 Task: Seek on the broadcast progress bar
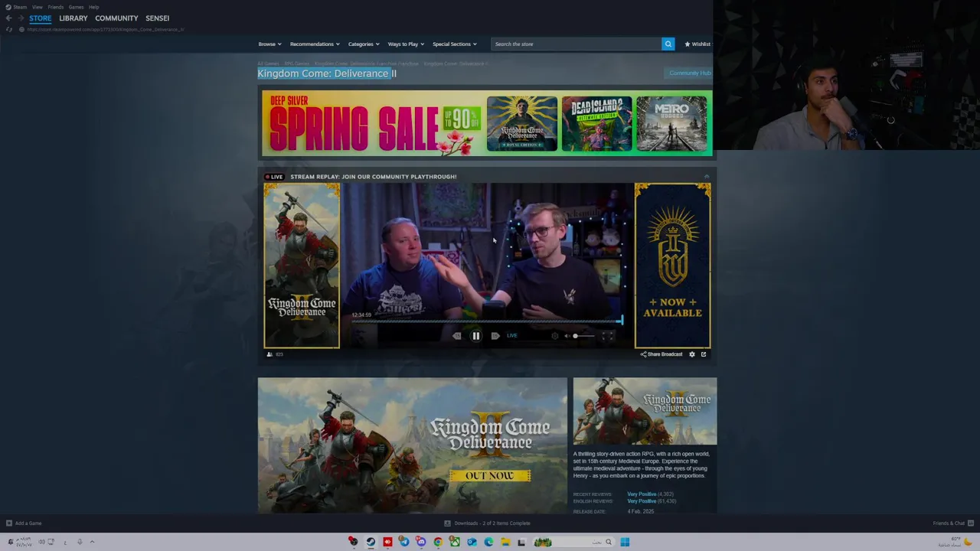(487, 321)
